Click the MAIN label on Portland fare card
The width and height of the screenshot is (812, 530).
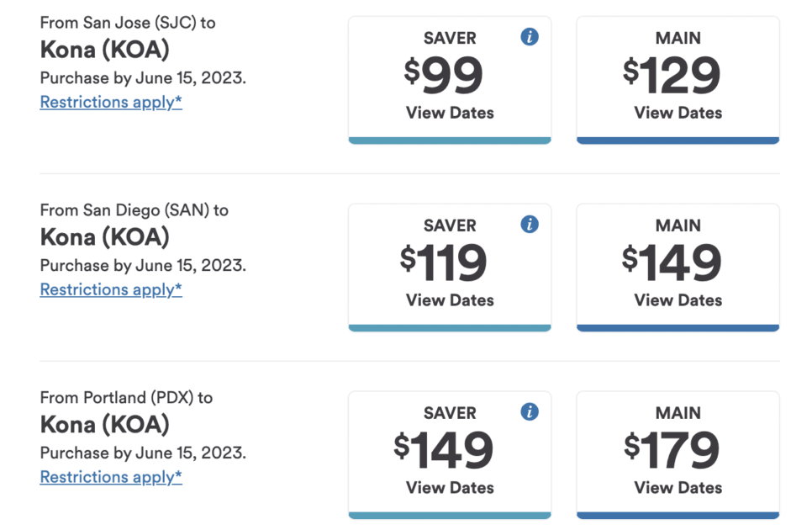tap(678, 413)
